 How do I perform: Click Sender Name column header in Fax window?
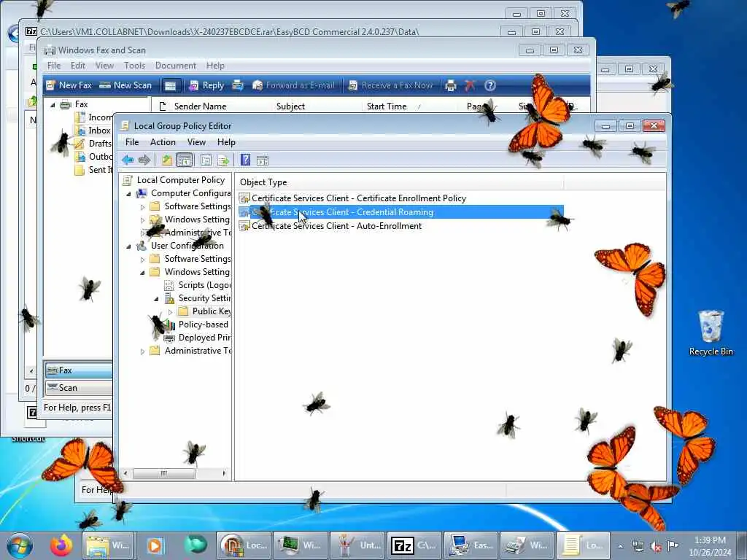[x=200, y=106]
